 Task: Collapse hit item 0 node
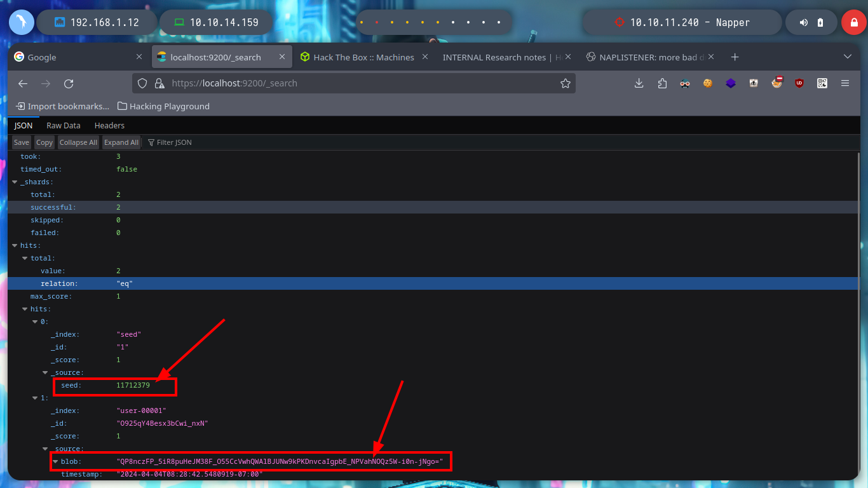[x=35, y=322]
